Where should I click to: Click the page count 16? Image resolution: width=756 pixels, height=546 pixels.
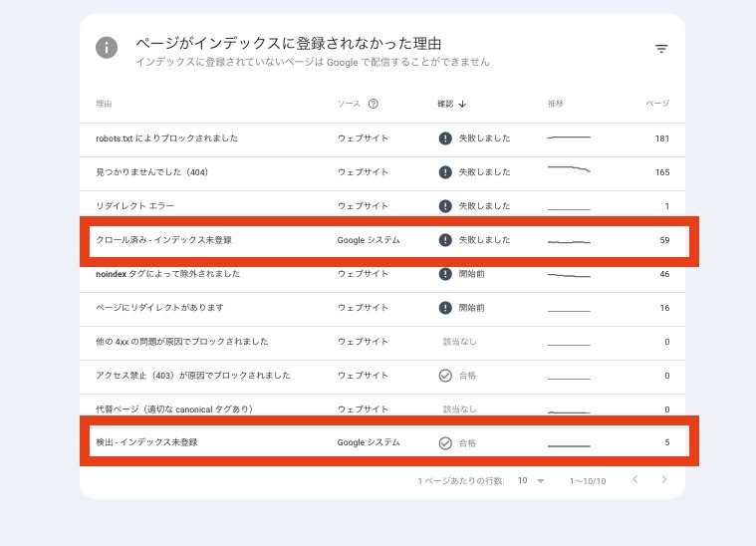(x=664, y=308)
